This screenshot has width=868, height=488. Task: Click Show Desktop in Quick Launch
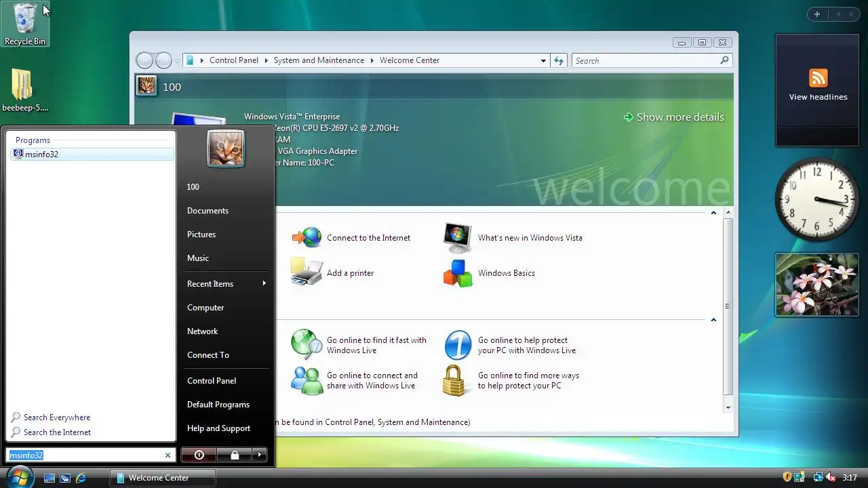pyautogui.click(x=49, y=478)
